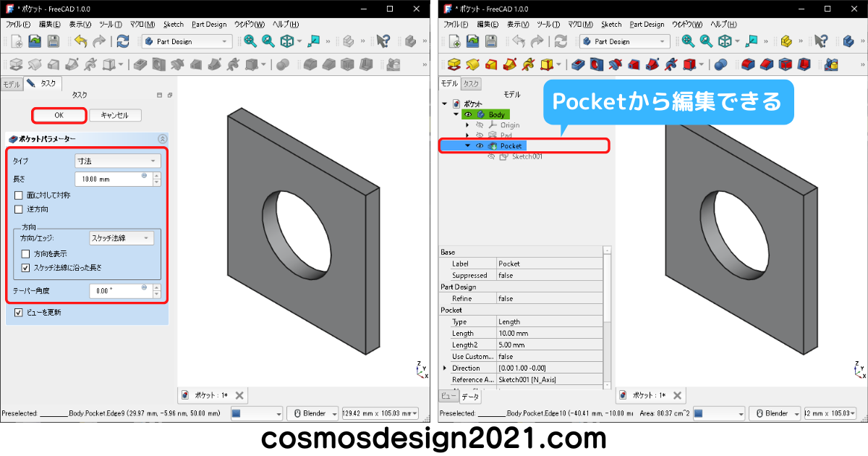Apply the Chamfer tool in the Model tree window
868x456 pixels.
(767, 64)
